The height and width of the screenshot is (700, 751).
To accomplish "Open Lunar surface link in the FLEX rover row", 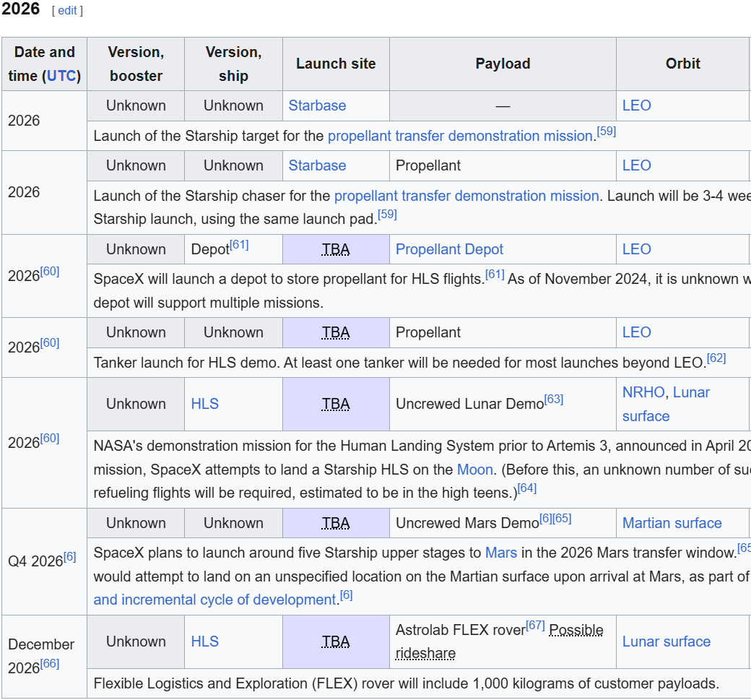I will 667,641.
